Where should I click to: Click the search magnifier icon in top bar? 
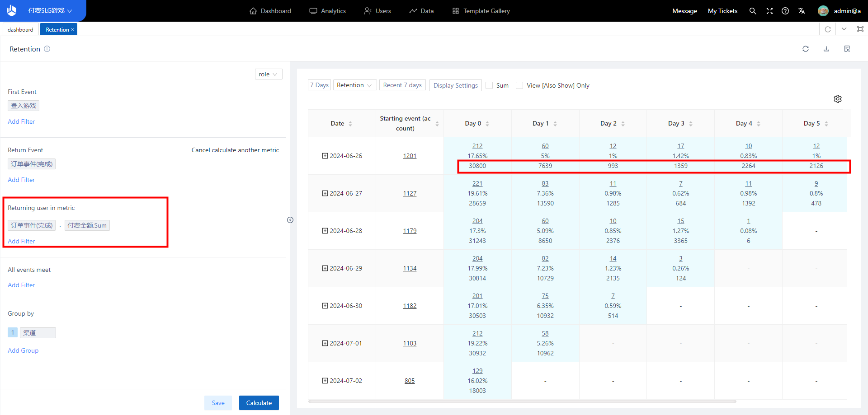[x=752, y=11]
